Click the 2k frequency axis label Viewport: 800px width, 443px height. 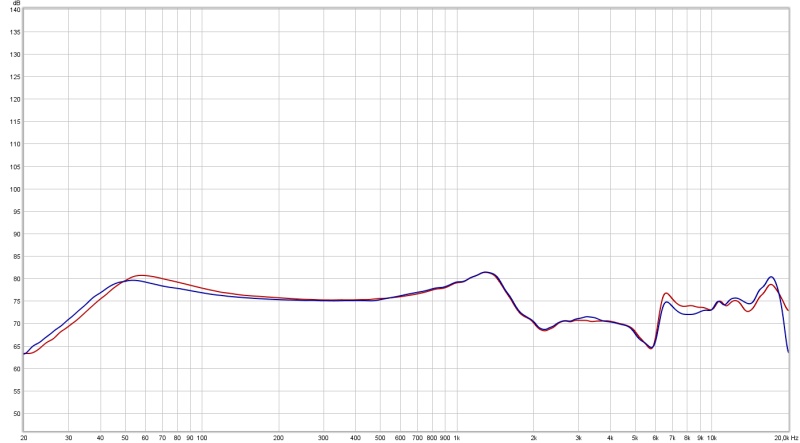[534, 438]
